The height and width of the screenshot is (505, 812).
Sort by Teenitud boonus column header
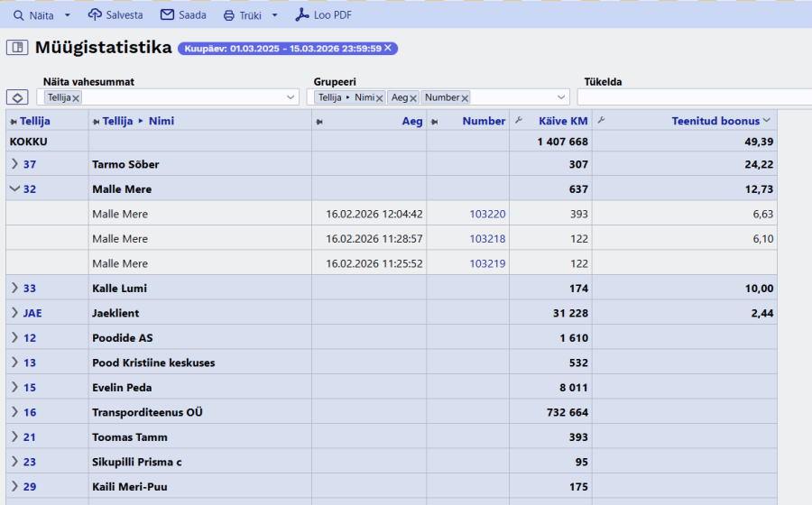pyautogui.click(x=715, y=121)
